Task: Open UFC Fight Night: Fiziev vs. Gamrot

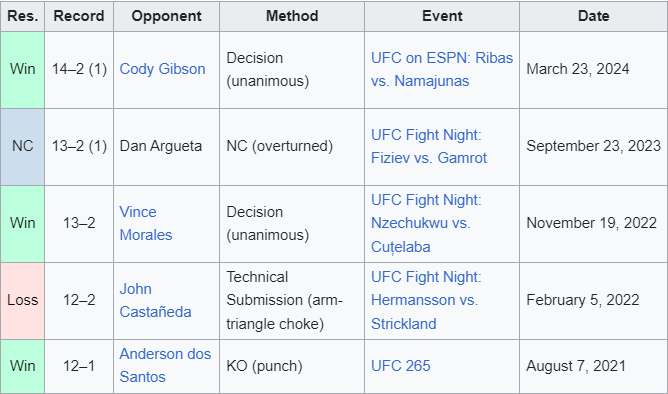Action: (429, 146)
